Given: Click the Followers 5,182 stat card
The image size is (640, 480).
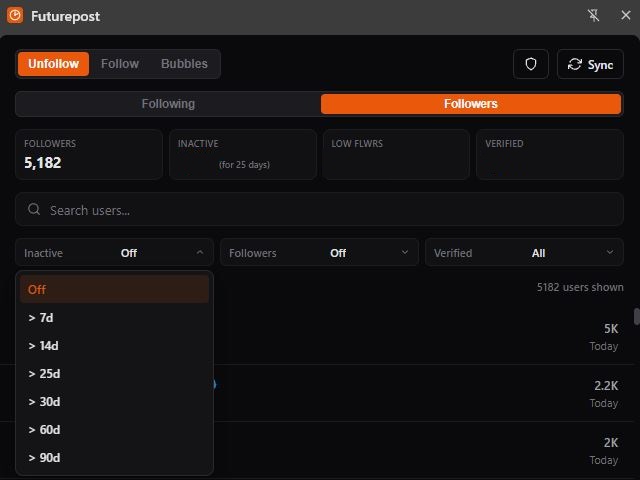Looking at the screenshot, I should coord(89,155).
